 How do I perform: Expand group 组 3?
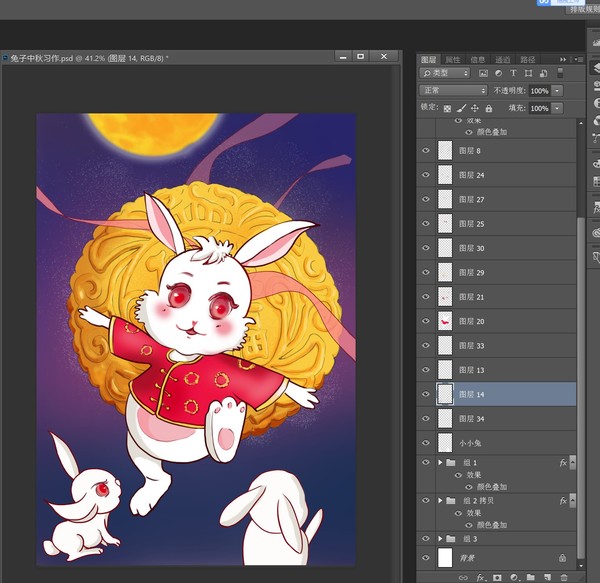tap(440, 539)
